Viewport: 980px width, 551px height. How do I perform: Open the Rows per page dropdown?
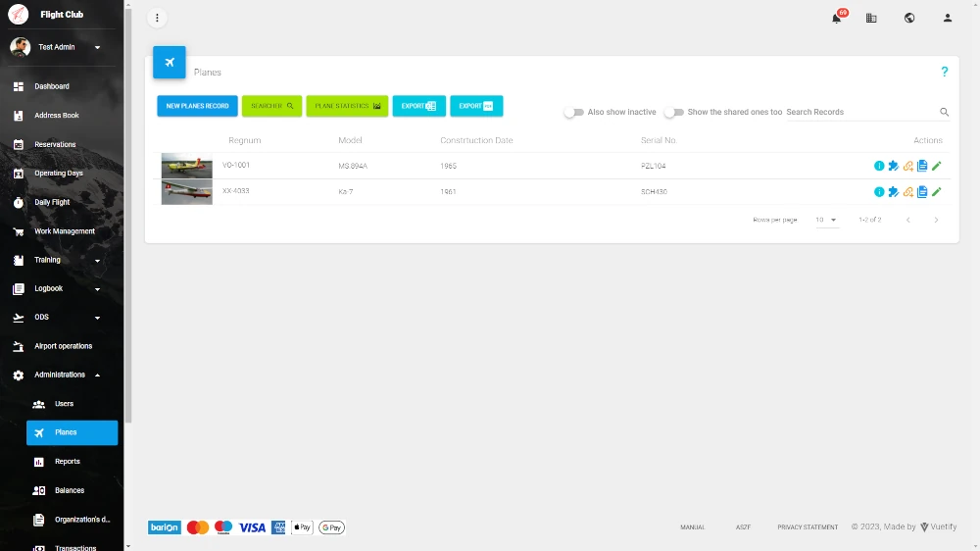[x=825, y=221]
